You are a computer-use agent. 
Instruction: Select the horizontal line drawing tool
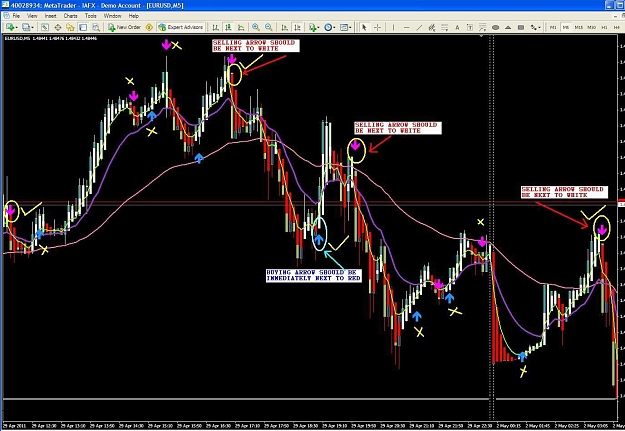click(406, 27)
